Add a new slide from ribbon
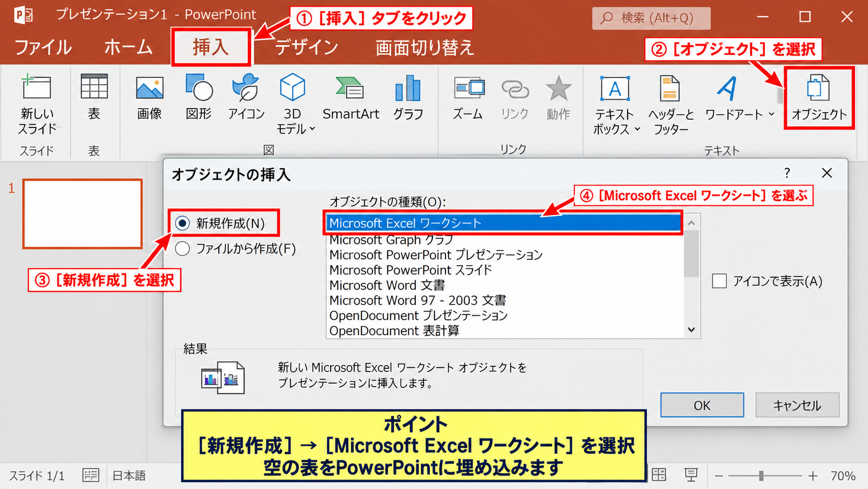The width and height of the screenshot is (868, 489). tap(37, 104)
